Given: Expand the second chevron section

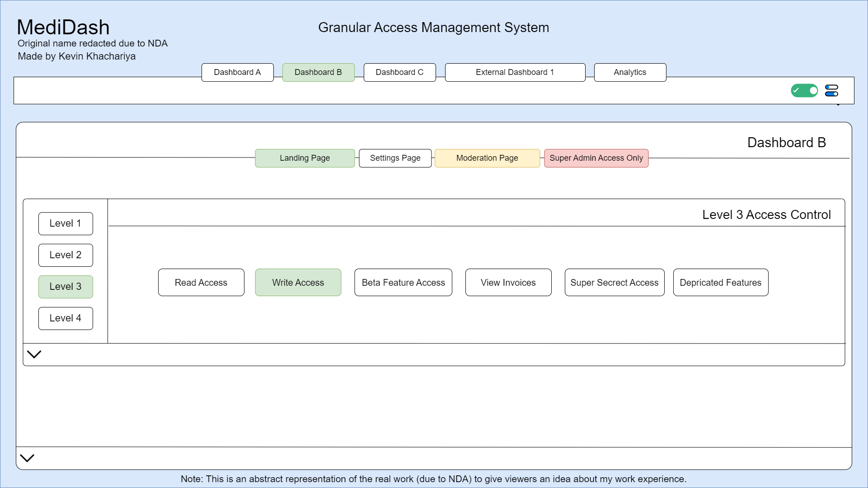Looking at the screenshot, I should pyautogui.click(x=27, y=458).
